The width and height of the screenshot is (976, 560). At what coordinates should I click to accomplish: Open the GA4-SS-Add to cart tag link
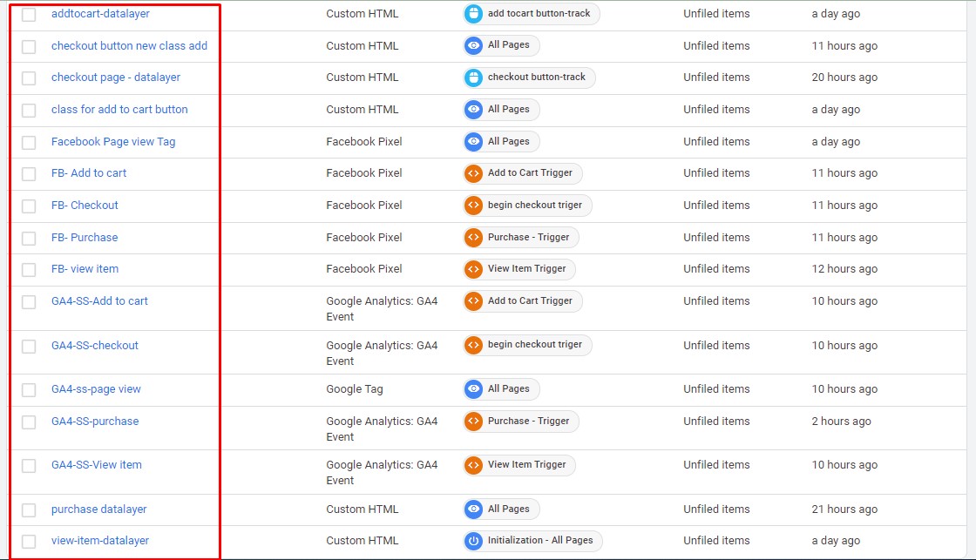99,301
